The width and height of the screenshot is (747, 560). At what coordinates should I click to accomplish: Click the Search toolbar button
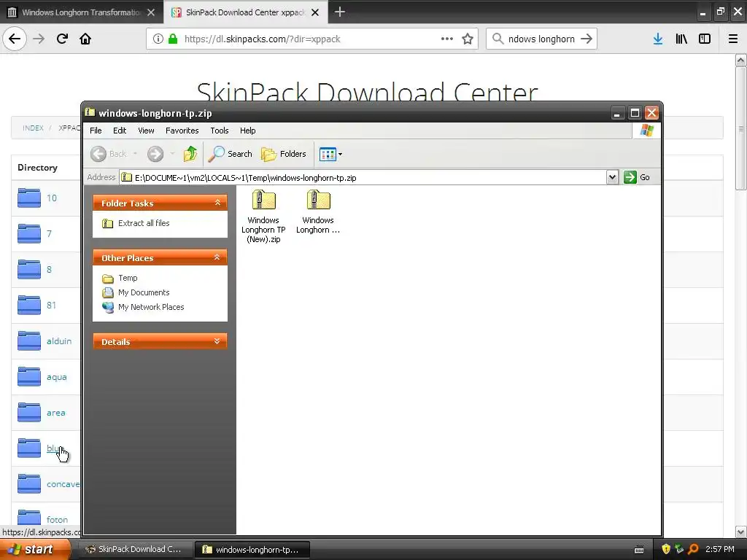(230, 154)
